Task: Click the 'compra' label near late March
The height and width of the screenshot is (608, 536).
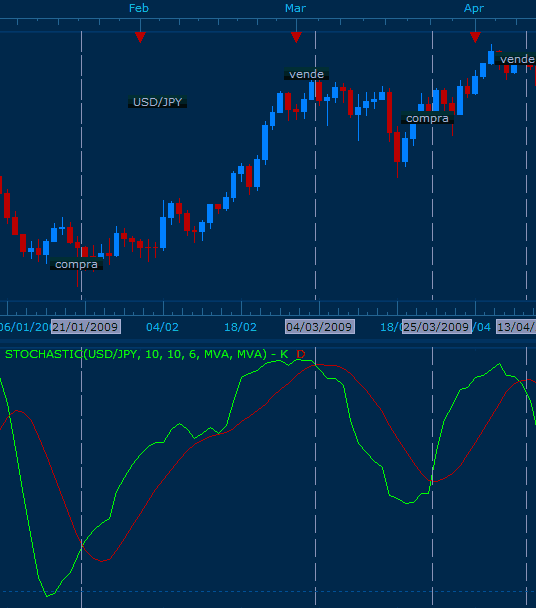Action: [x=427, y=118]
